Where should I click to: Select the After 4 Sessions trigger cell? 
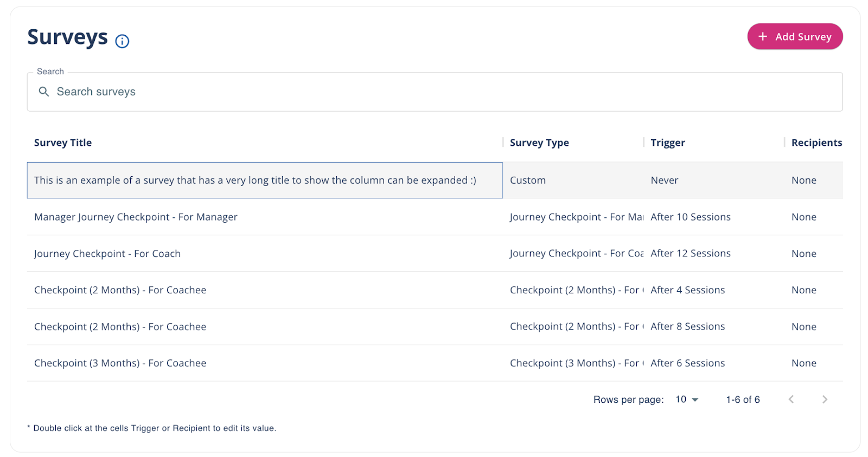687,290
